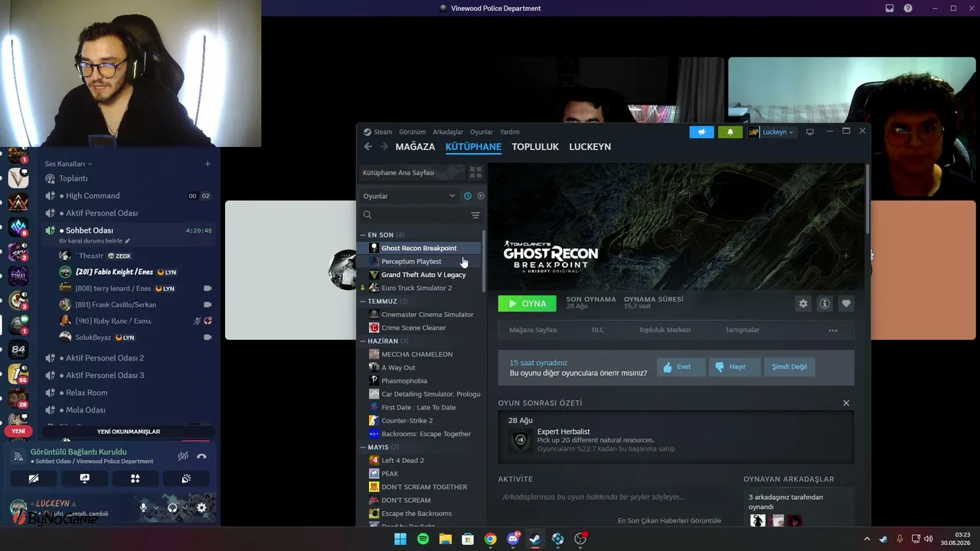Open File Explorer from the taskbar
The width and height of the screenshot is (980, 551).
[x=445, y=539]
